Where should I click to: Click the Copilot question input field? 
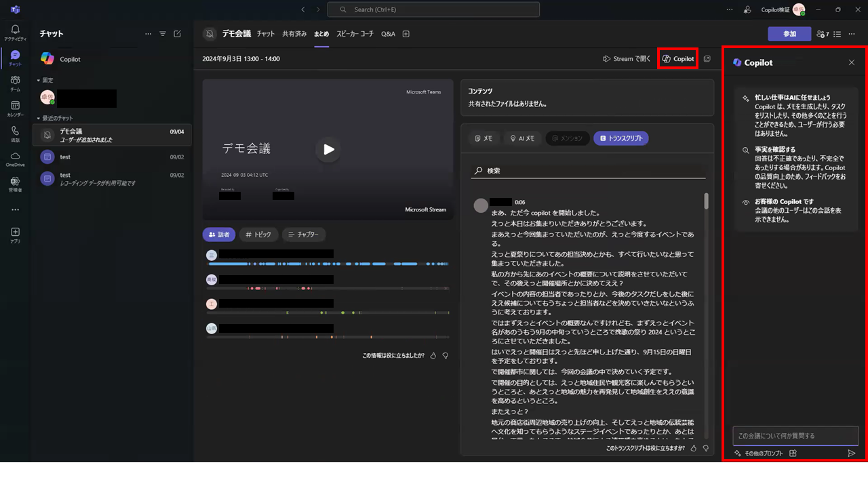[795, 436]
